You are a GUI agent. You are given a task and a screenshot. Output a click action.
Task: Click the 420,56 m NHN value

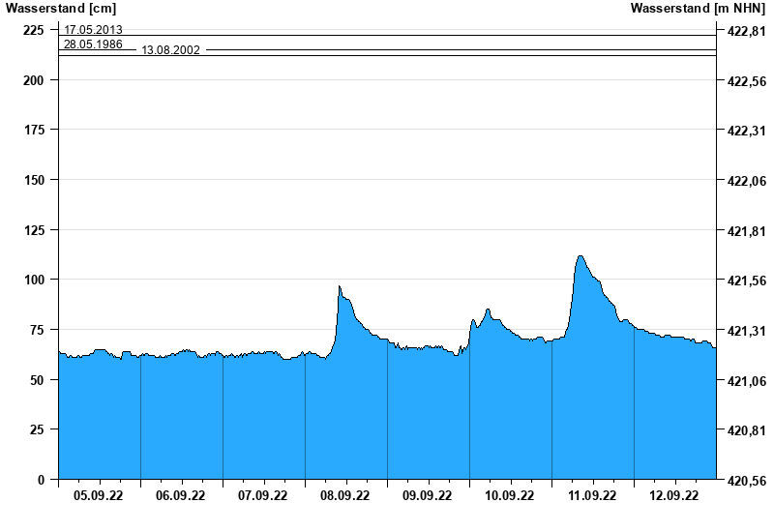tap(747, 481)
